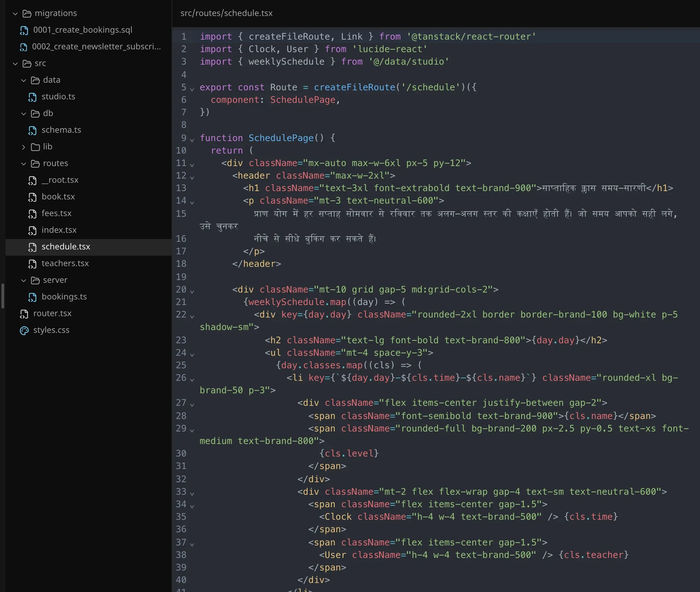This screenshot has width=700, height=592.
Task: Click the src/routes/schedule.tsx path header
Action: tap(226, 13)
